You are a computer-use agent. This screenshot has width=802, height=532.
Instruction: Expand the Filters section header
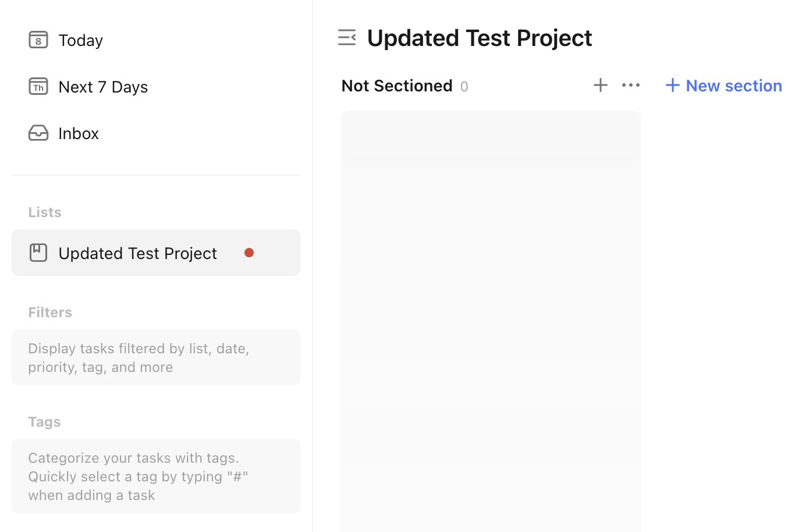[50, 312]
